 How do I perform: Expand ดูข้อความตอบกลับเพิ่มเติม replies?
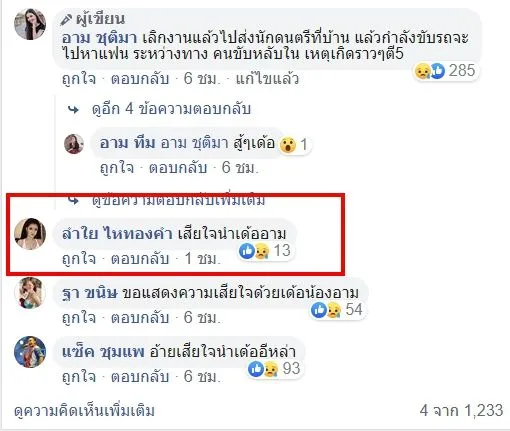pyautogui.click(x=178, y=200)
